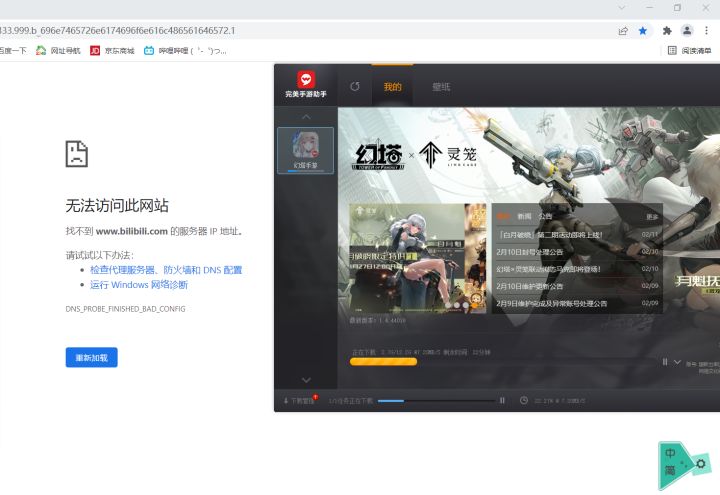Click the 重新加载 reload button
Viewport: 720px width, 495px height.
pos(91,357)
